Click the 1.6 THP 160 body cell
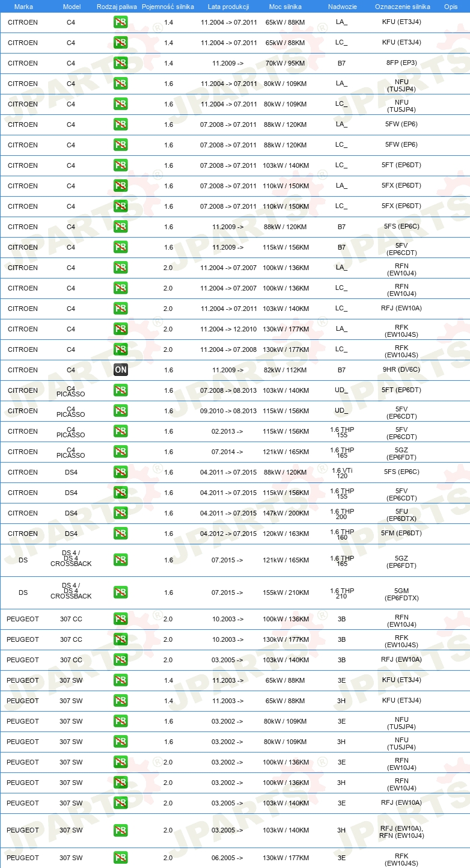Image resolution: width=470 pixels, height=868 pixels. tap(341, 534)
